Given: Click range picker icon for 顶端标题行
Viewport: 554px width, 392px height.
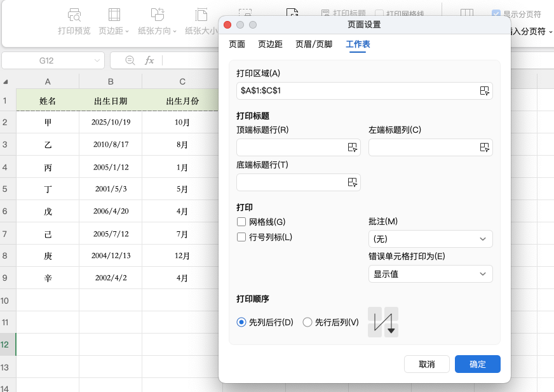Looking at the screenshot, I should pyautogui.click(x=352, y=147).
